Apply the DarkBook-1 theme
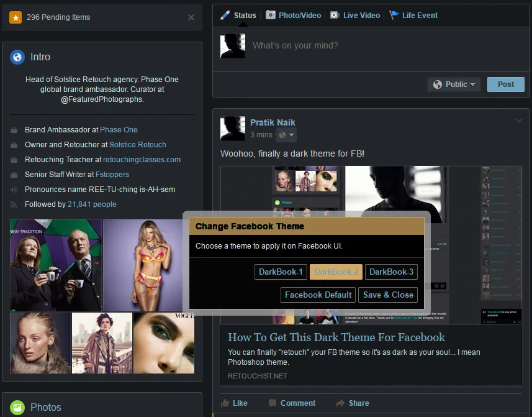 click(x=281, y=272)
